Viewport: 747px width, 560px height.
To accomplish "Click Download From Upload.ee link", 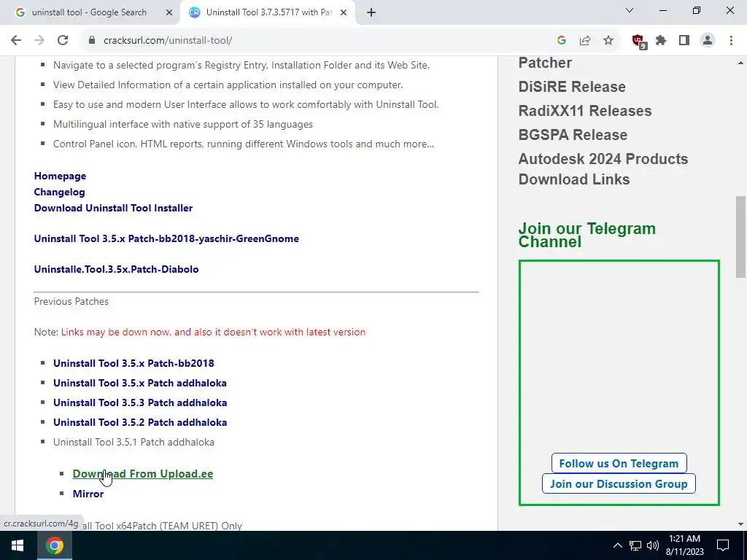I will click(x=143, y=474).
